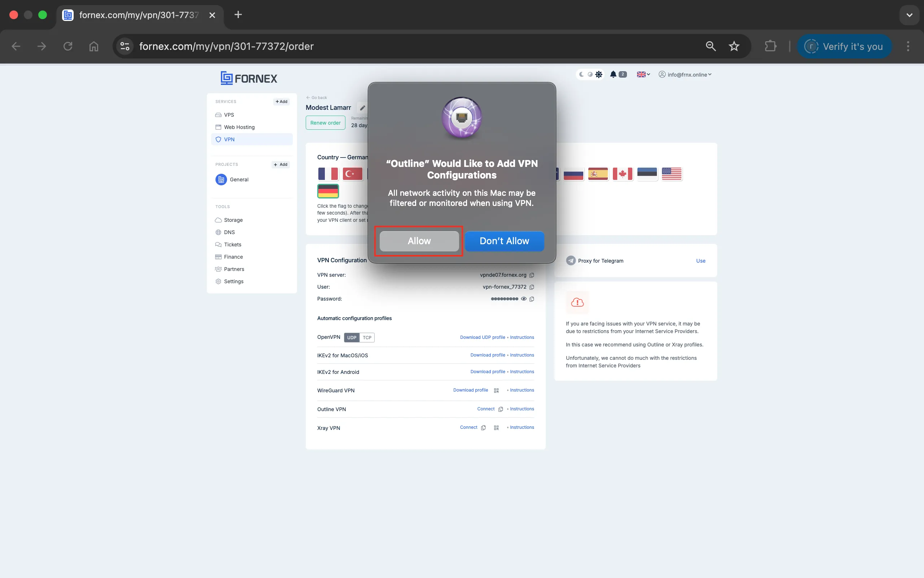Copy the VPN server address
The image size is (924, 578).
[532, 275]
